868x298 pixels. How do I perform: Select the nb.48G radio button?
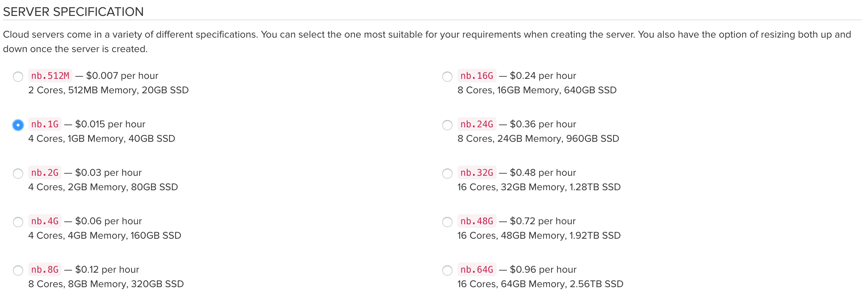click(x=447, y=222)
